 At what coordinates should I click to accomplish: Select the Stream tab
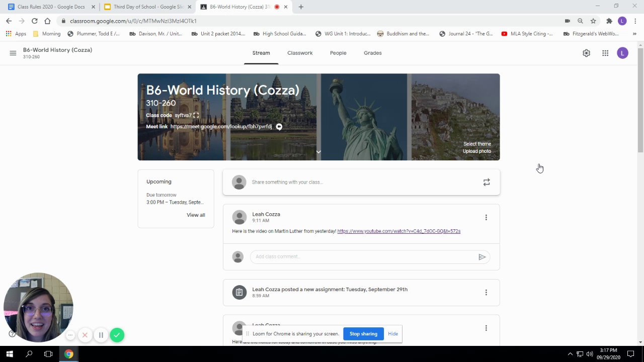[261, 53]
